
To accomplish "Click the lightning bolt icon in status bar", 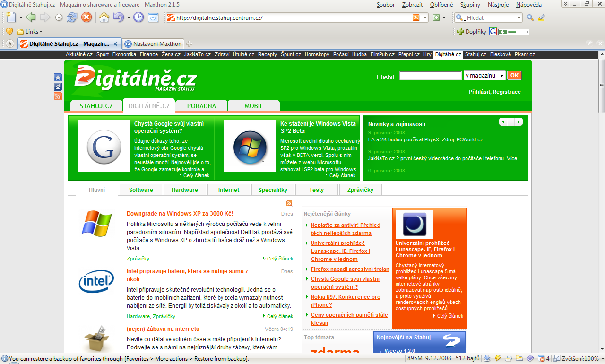I will pos(498,358).
